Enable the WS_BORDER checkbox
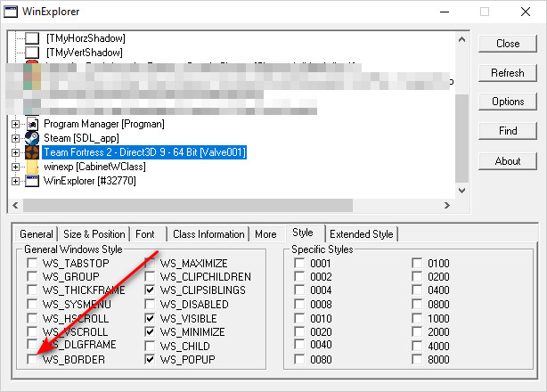 click(x=32, y=360)
